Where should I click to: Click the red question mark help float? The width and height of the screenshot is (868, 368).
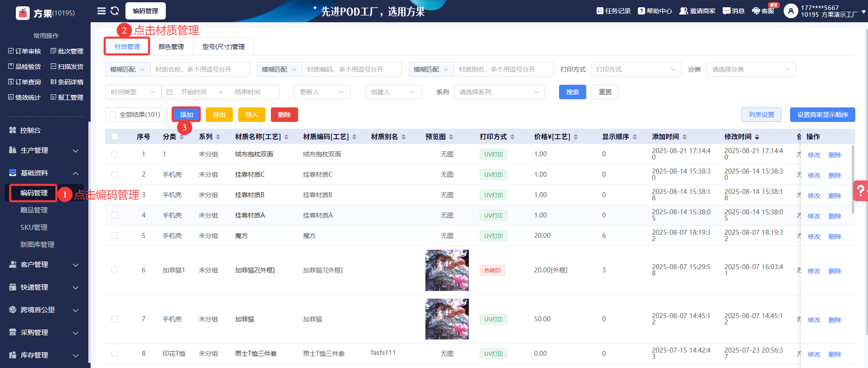click(860, 191)
